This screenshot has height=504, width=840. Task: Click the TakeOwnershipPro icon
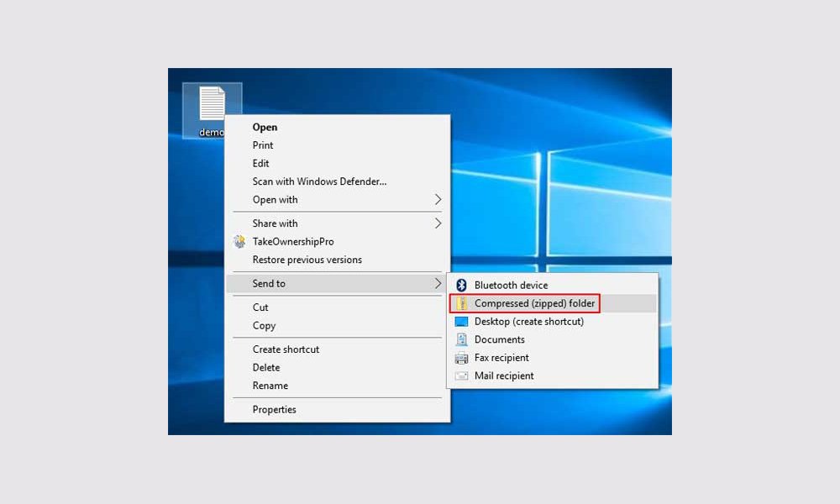tap(239, 242)
